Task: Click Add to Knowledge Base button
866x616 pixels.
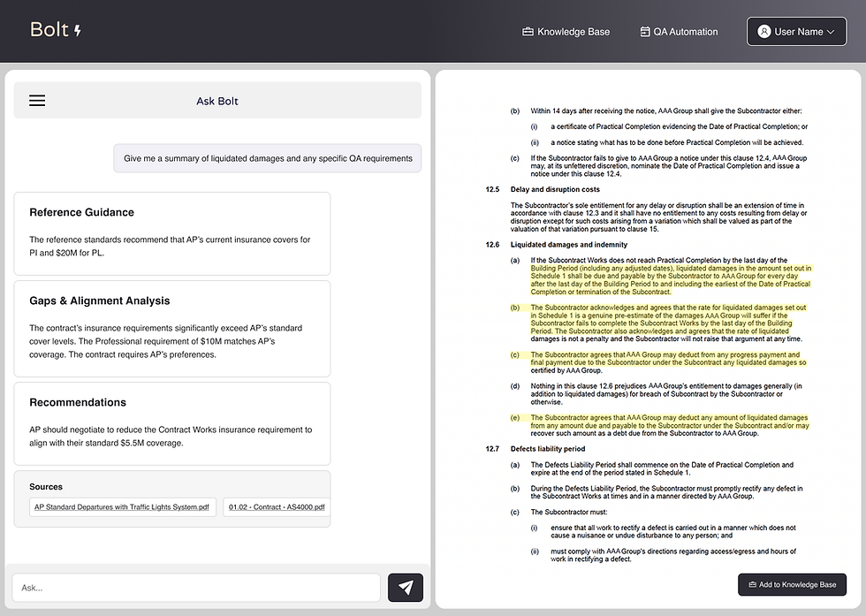Action: (792, 584)
